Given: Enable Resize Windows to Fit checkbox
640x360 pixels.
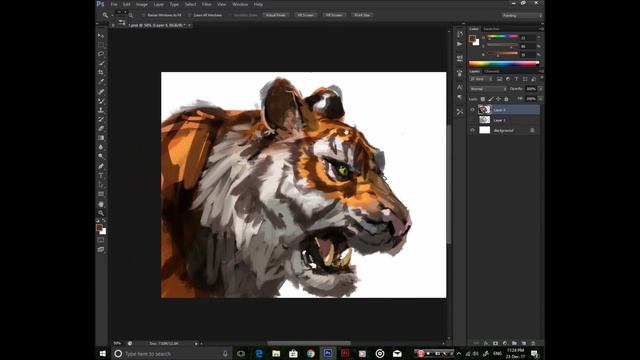Looking at the screenshot, I should pos(143,15).
